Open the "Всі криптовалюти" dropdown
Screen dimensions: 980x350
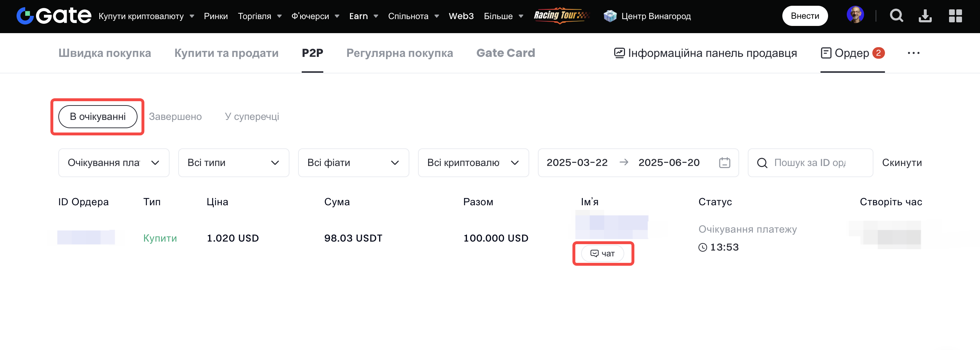473,163
